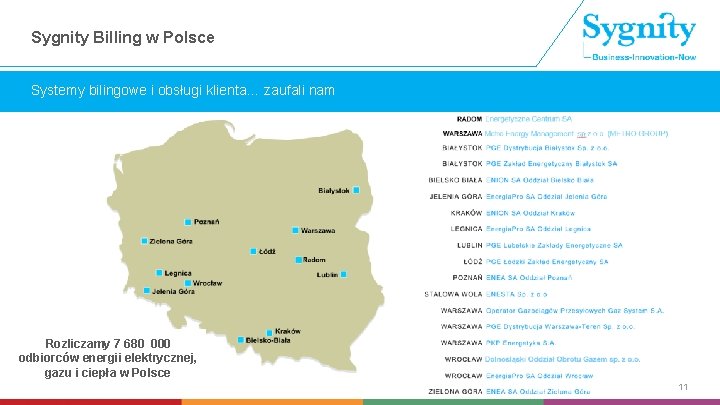Click the blue marker beside Poznań on map

coord(188,222)
